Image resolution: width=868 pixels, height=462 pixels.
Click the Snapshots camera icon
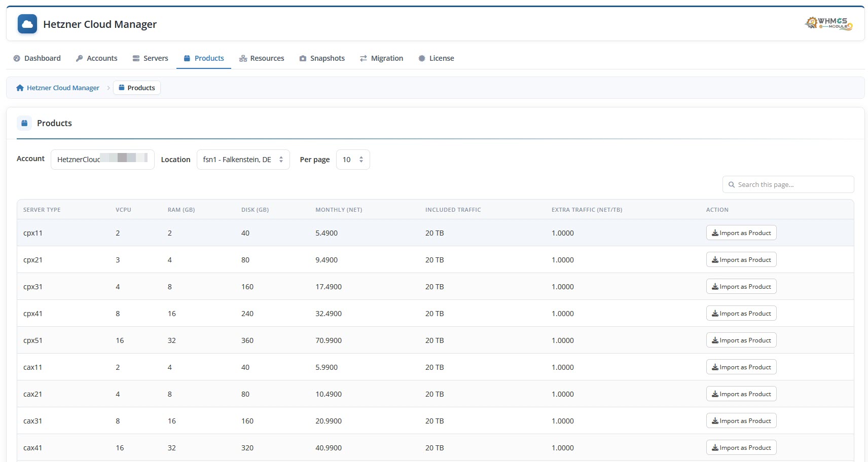(303, 58)
